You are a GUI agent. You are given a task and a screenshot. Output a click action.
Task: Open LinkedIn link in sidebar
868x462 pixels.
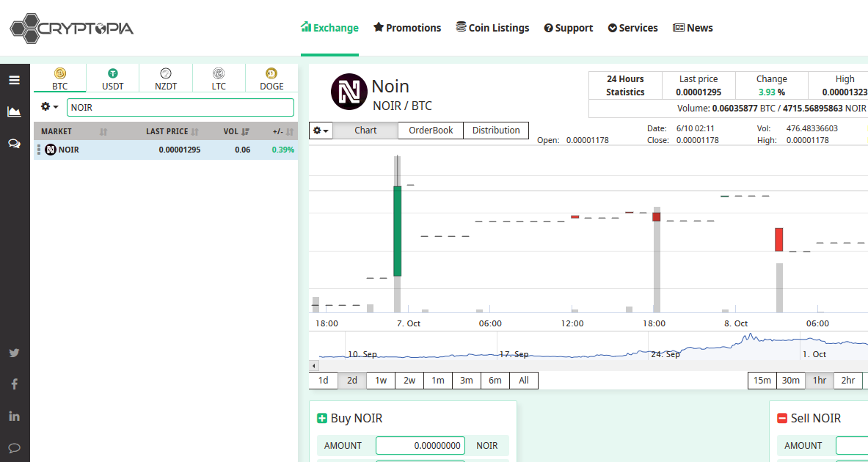15,416
